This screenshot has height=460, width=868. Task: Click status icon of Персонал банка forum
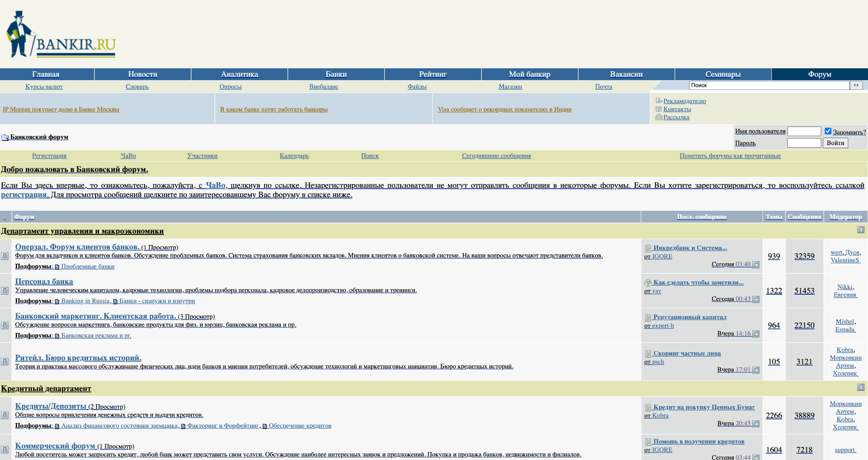tap(5, 291)
